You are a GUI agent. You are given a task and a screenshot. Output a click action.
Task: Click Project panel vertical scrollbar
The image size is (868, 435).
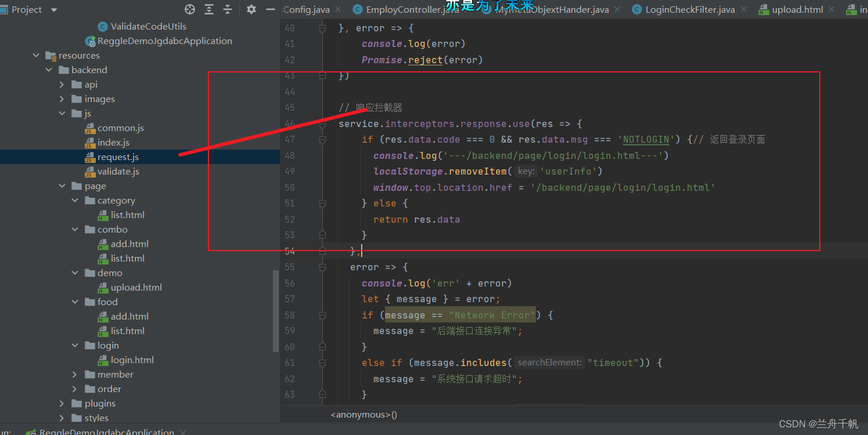(x=276, y=311)
